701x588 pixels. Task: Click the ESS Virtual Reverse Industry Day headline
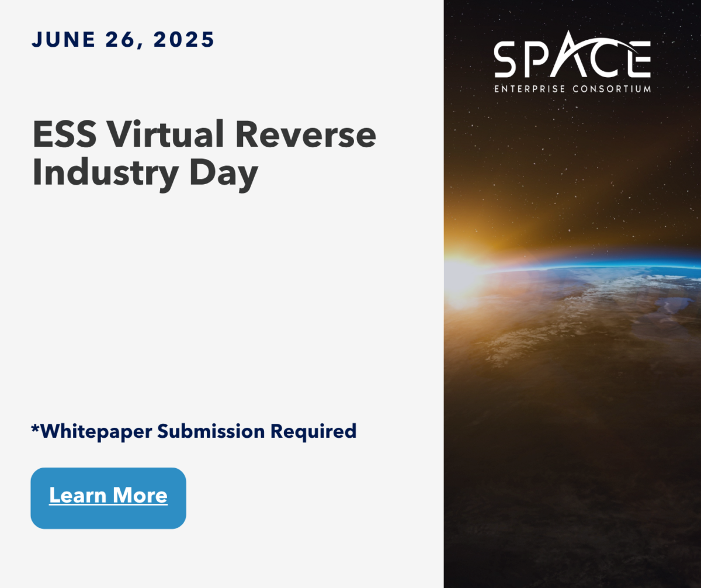click(204, 152)
